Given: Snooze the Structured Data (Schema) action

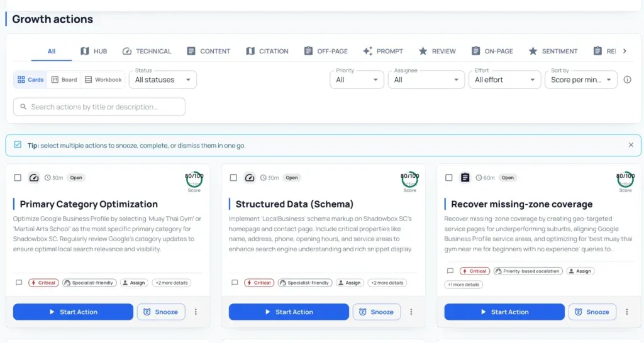Looking at the screenshot, I should pos(377,312).
